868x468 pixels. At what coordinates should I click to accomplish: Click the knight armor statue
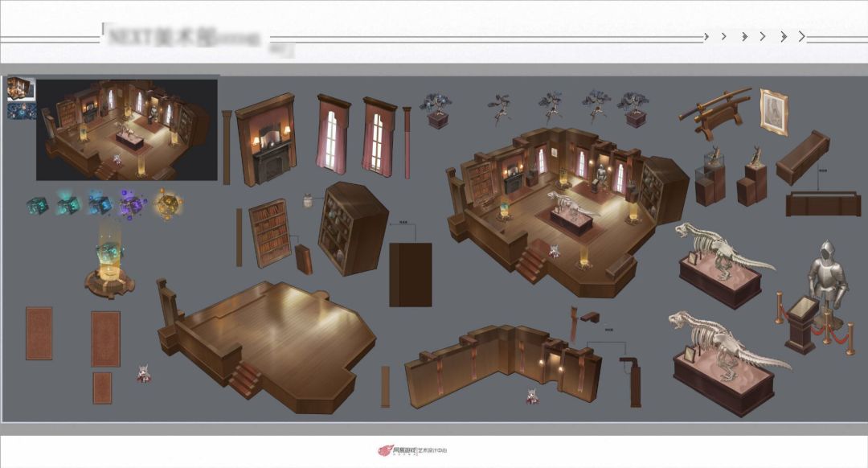tap(829, 282)
